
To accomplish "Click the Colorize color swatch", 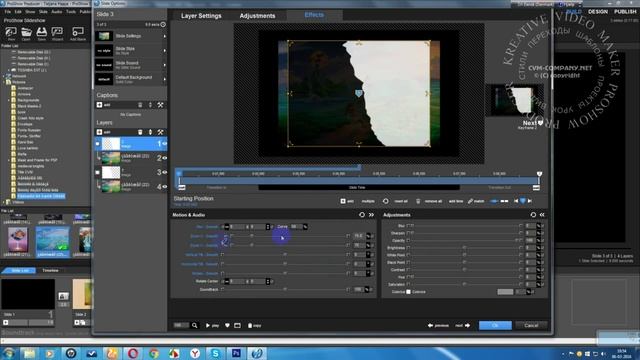I will coord(505,292).
